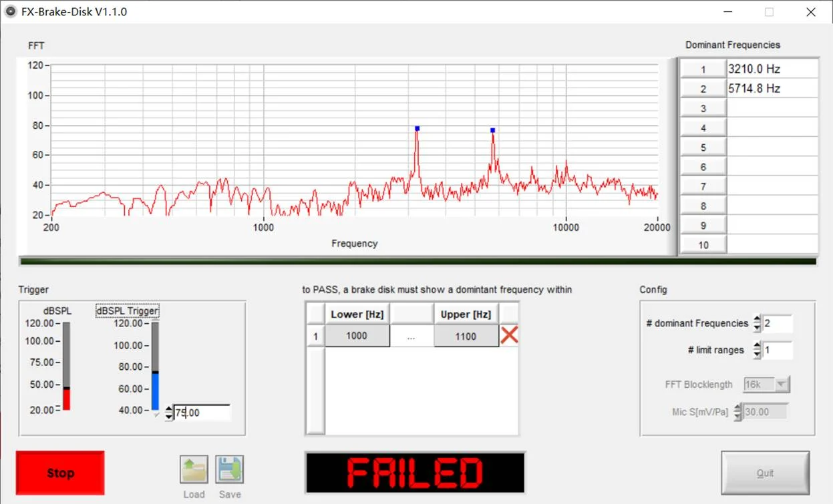Click the Mic S[mV/Pa] field 30.00
The height and width of the screenshot is (504, 833).
(765, 412)
